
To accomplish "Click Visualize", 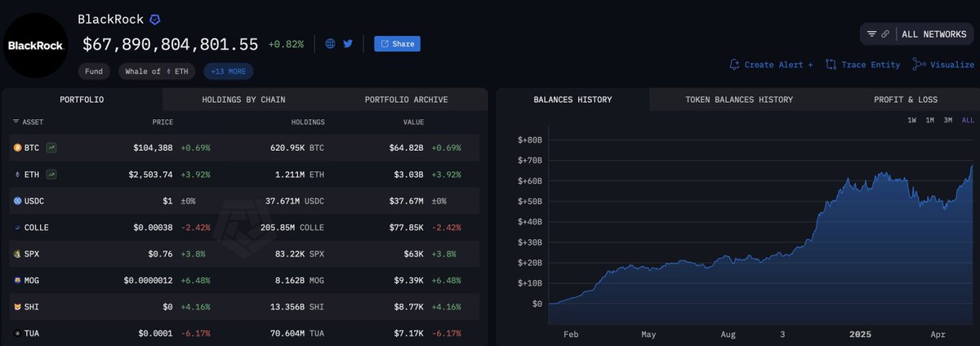I will (943, 64).
